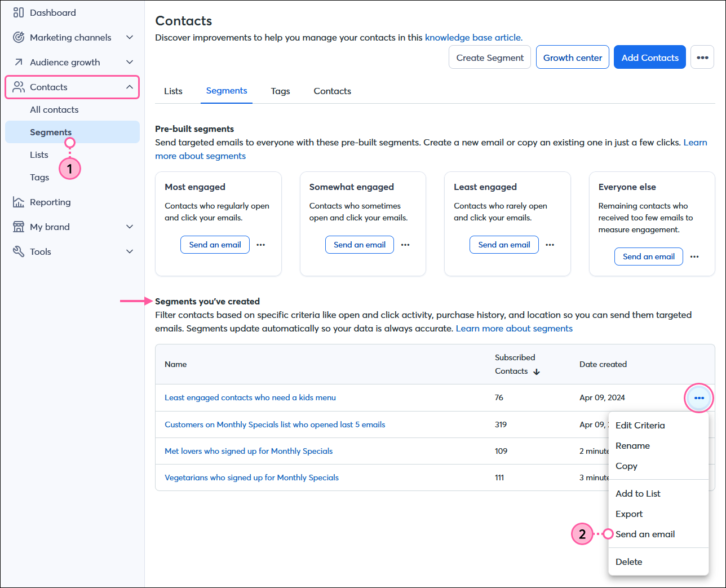Click the Create Segment button

(490, 58)
